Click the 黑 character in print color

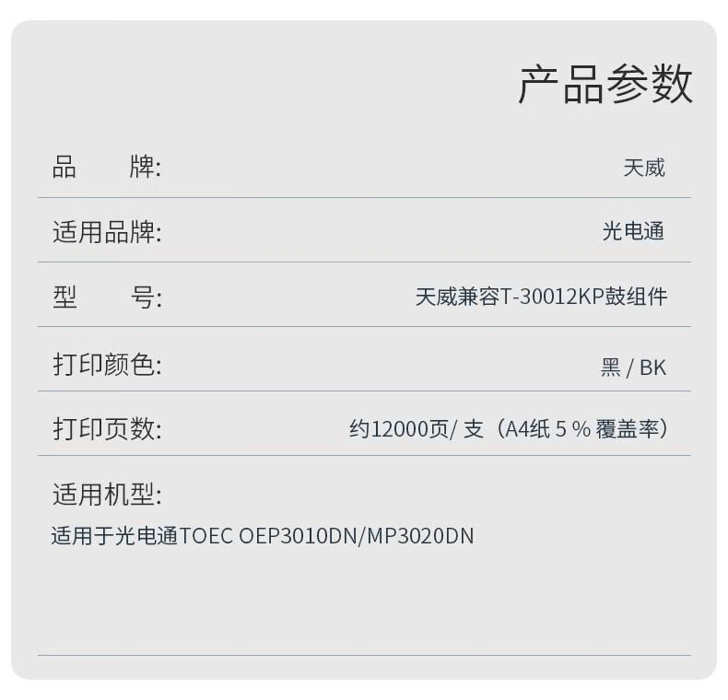(x=610, y=367)
